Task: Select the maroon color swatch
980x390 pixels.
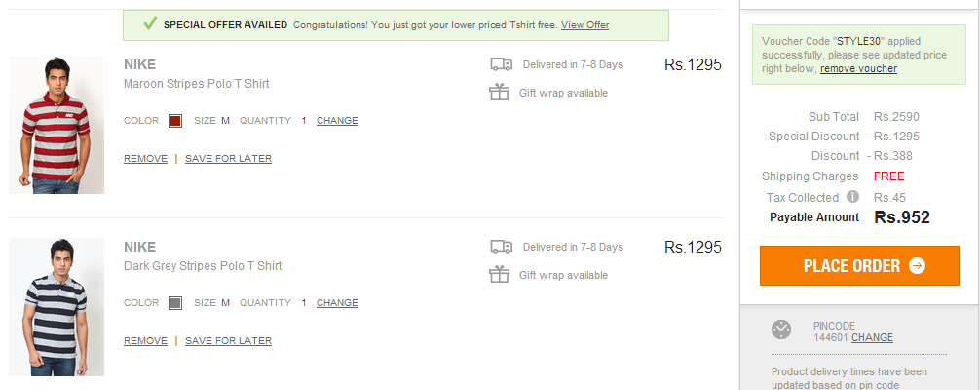Action: click(175, 121)
